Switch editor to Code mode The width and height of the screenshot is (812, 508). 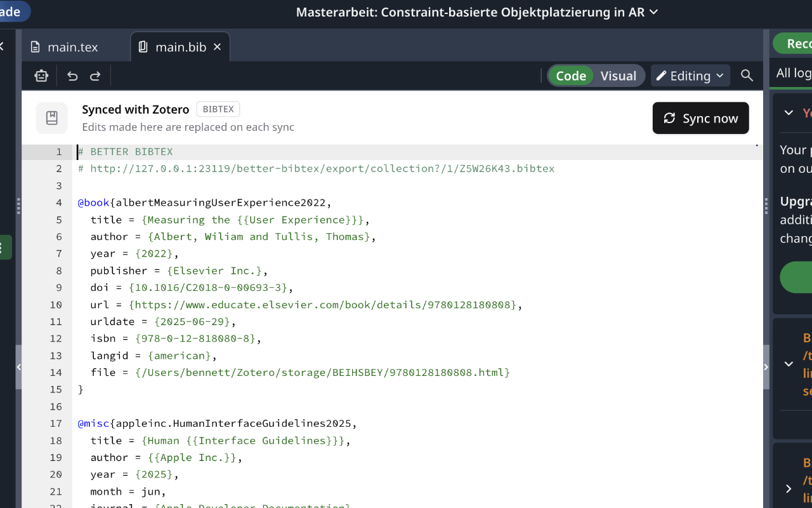(571, 76)
